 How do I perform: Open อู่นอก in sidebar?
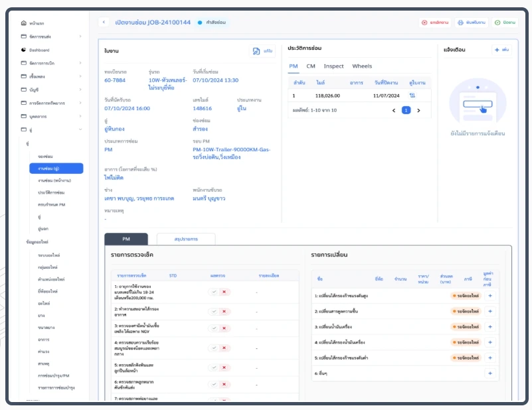pos(43,229)
